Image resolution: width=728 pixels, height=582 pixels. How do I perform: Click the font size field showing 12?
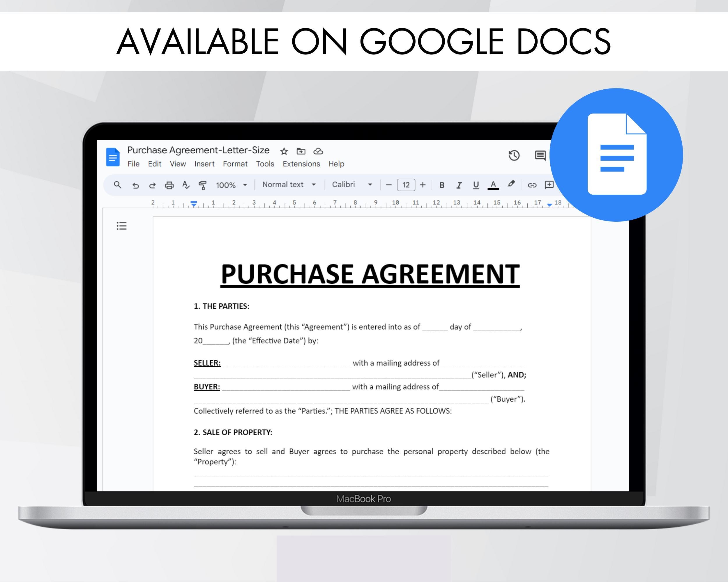(406, 185)
